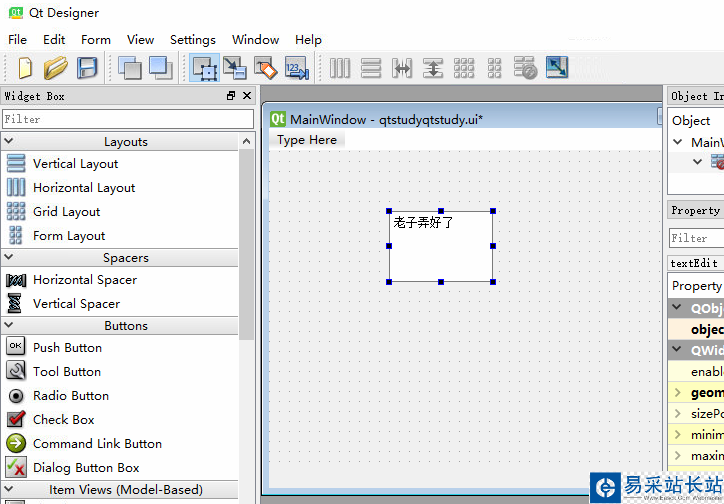Image resolution: width=724 pixels, height=504 pixels.
Task: Float the Widget Box panel
Action: coord(231,96)
